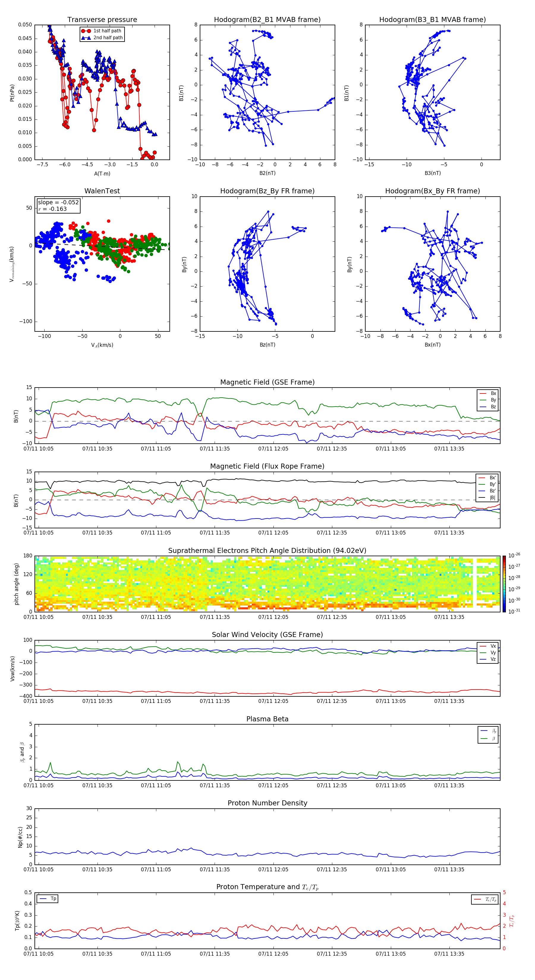This screenshot has height=980, width=535.
Task: Select the red Te/Tp legend entry
Action: tap(485, 899)
